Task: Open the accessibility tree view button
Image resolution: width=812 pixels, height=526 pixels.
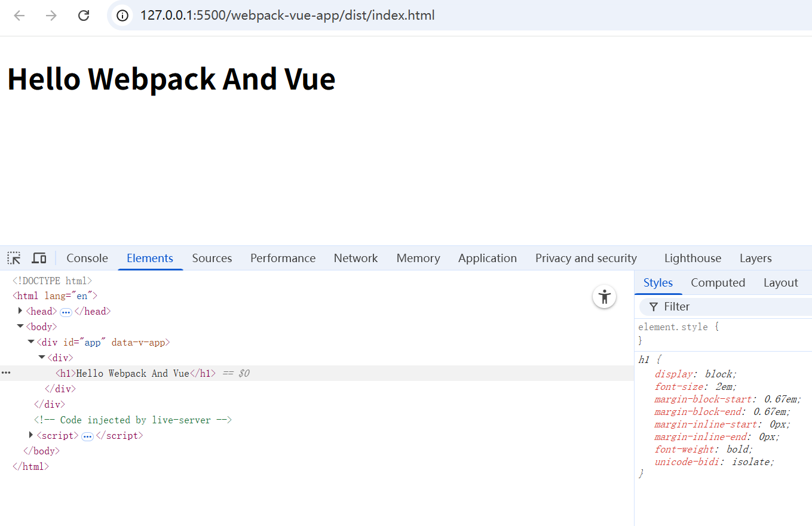Action: pos(604,297)
